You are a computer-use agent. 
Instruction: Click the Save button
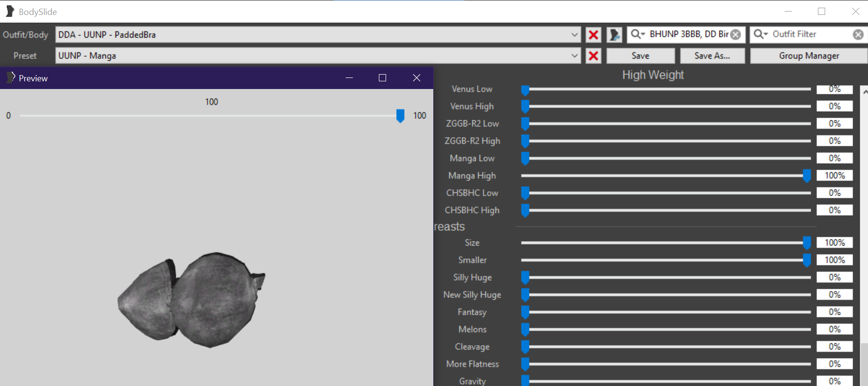tap(640, 56)
